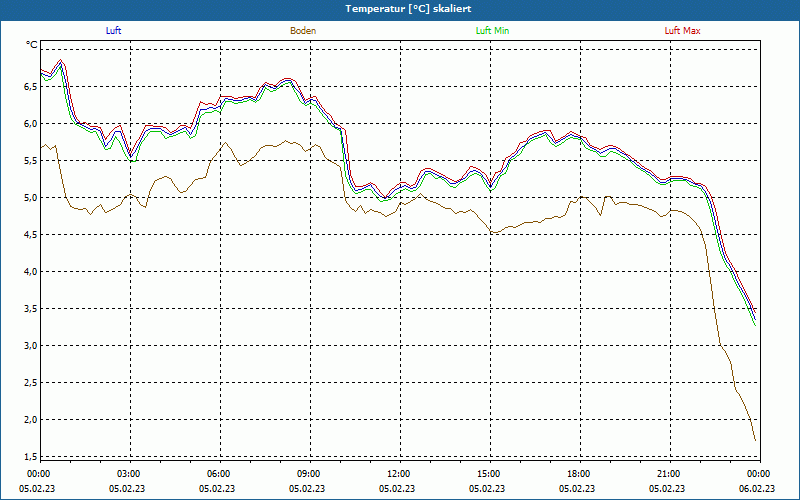Click the 'Luft Max' legend label
Image resolution: width=800 pixels, height=500 pixels.
tap(682, 31)
